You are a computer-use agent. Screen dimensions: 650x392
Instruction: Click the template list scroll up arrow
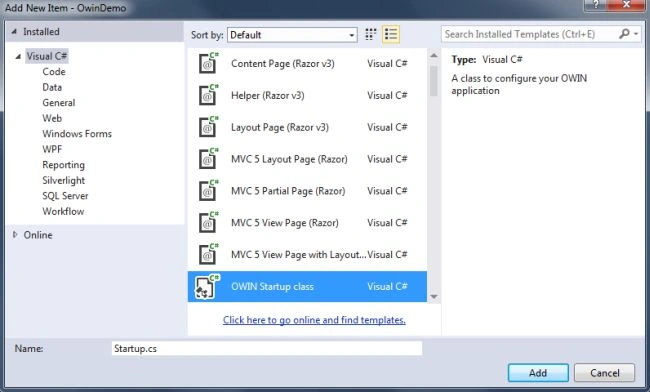pos(434,55)
